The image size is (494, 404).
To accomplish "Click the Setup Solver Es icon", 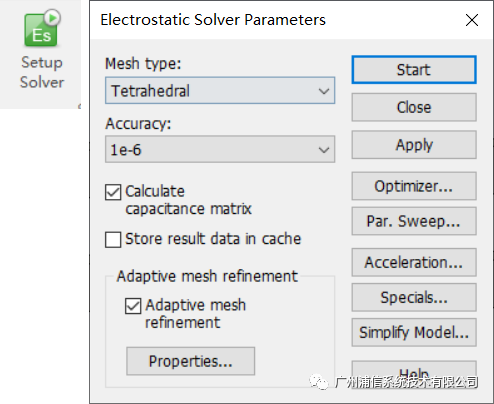I will [42, 29].
